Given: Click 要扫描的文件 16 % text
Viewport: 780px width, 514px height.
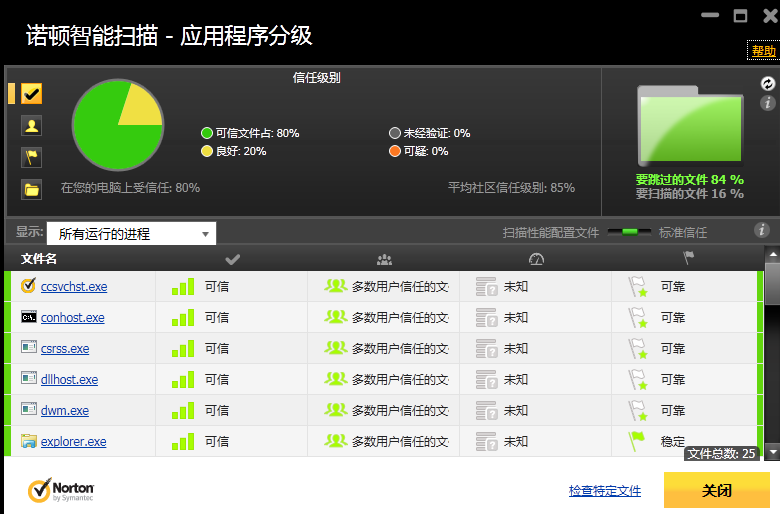Looking at the screenshot, I should point(689,194).
